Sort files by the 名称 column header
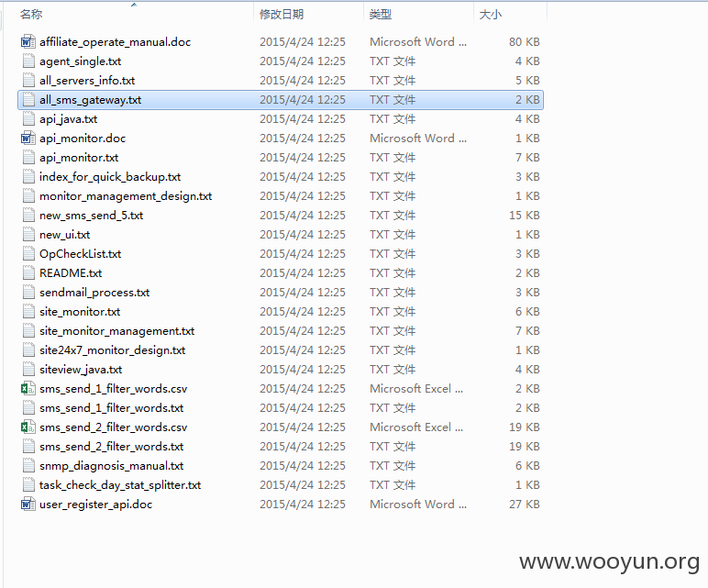708x588 pixels. [31, 15]
